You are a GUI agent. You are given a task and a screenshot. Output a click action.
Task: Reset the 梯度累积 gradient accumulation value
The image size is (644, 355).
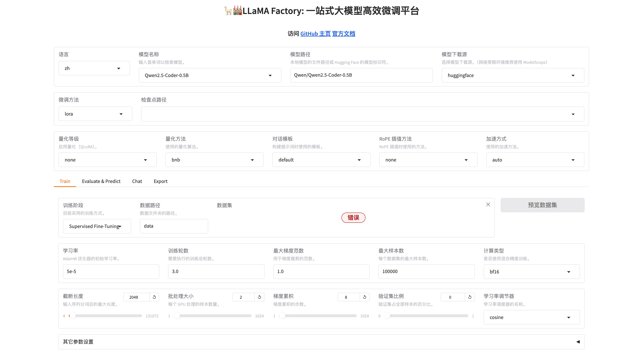[x=365, y=297]
